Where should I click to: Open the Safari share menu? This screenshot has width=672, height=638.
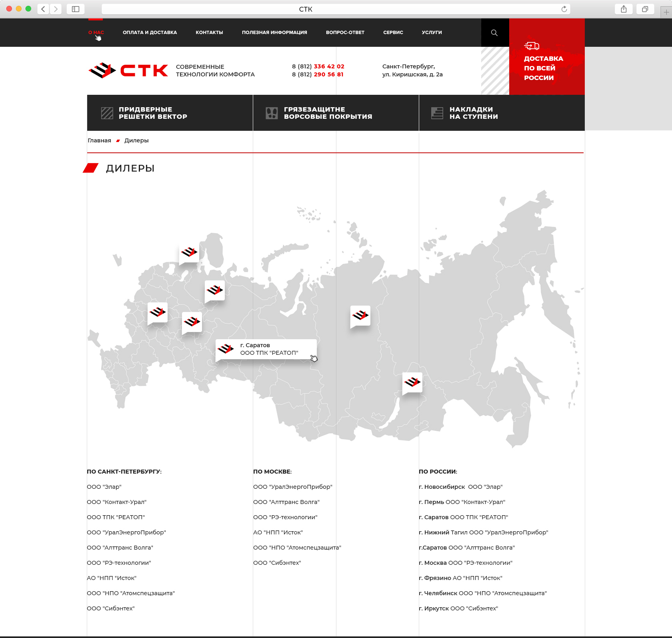click(x=624, y=9)
